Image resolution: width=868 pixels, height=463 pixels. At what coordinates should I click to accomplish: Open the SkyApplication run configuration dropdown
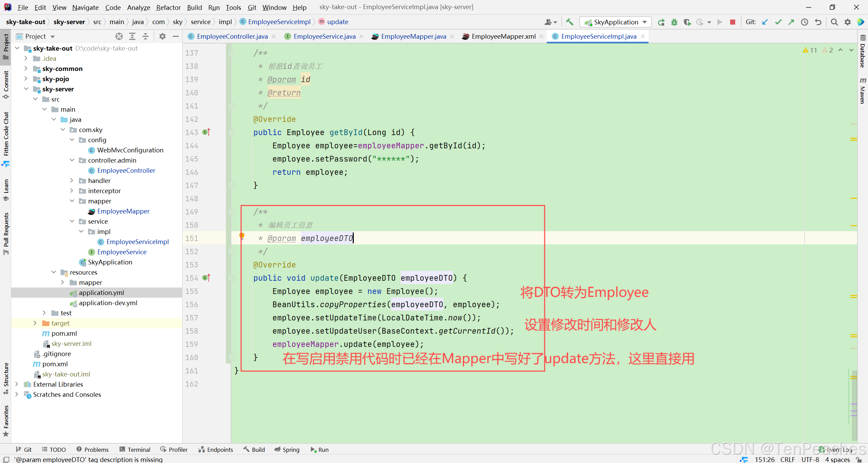pyautogui.click(x=615, y=22)
